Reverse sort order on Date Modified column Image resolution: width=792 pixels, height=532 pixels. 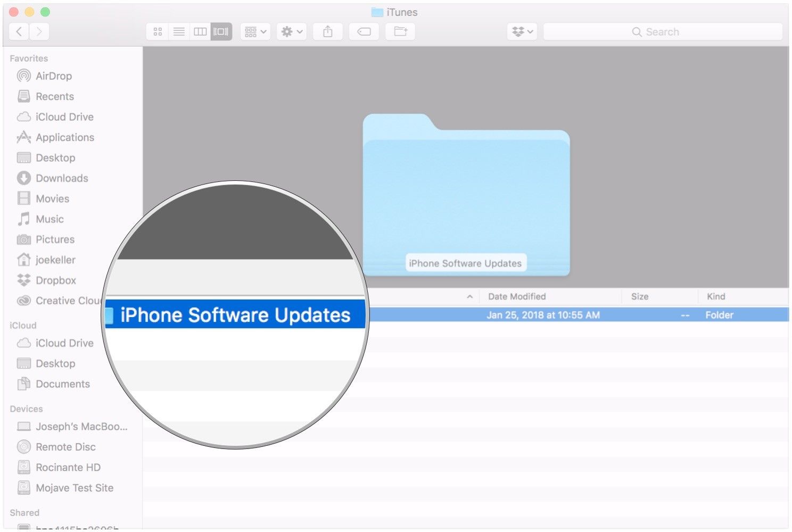click(x=516, y=296)
